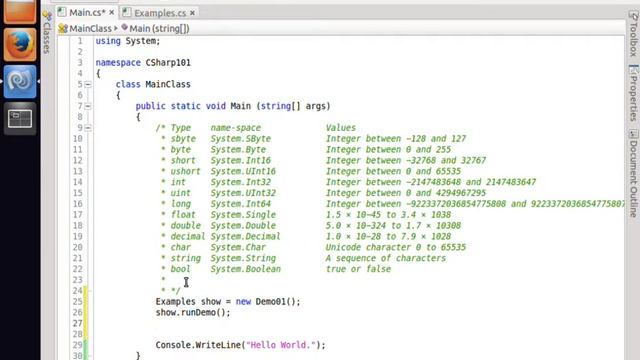Collapse the comment block fold at line 9
The image size is (640, 360).
click(x=88, y=128)
